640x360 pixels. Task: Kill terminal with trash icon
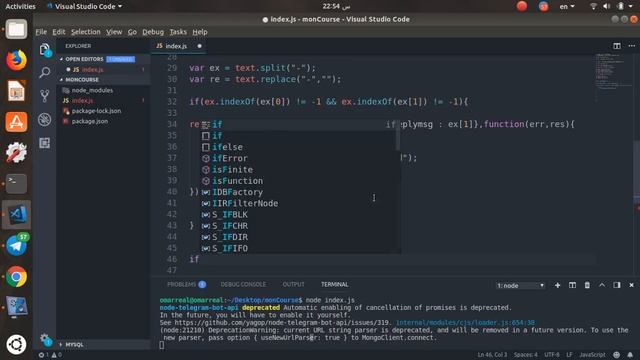[x=587, y=285]
